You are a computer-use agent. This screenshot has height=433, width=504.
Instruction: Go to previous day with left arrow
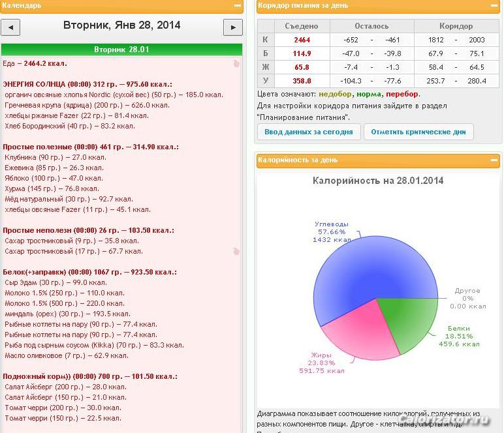(x=10, y=27)
